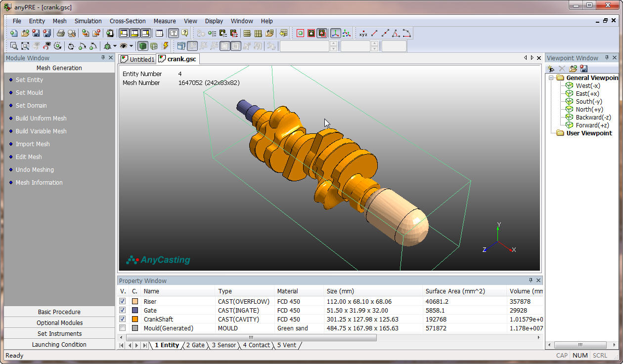Open the Cross-Section menu
The height and width of the screenshot is (364, 623).
pos(128,21)
